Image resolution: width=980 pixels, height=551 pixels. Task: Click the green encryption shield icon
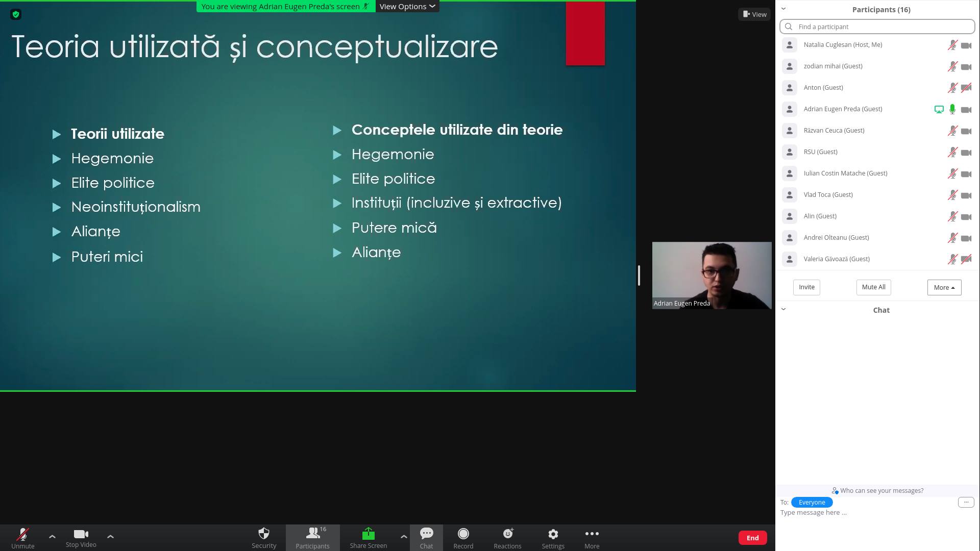(x=16, y=14)
